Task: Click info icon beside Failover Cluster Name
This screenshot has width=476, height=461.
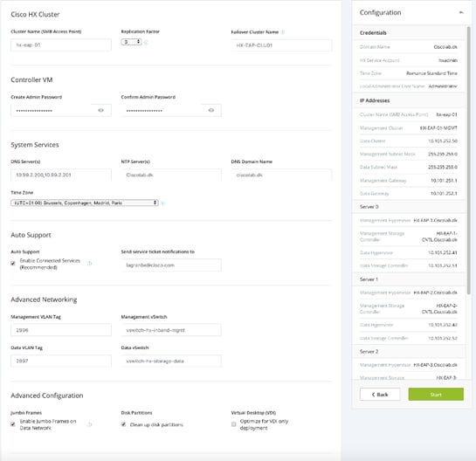Action: tap(283, 31)
